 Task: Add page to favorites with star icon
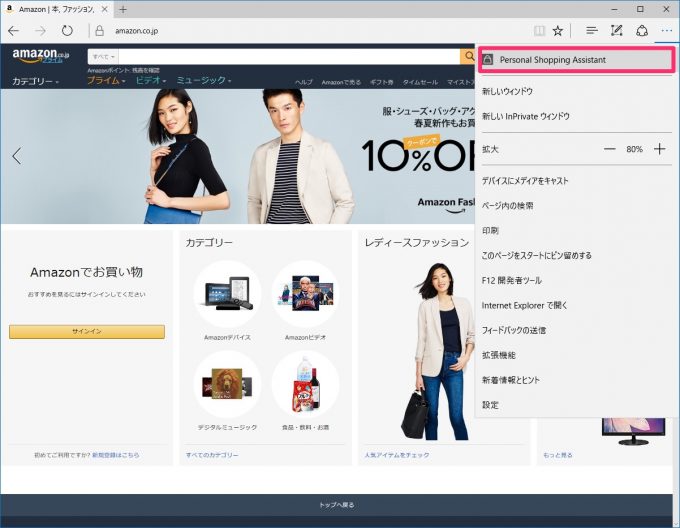tap(558, 31)
